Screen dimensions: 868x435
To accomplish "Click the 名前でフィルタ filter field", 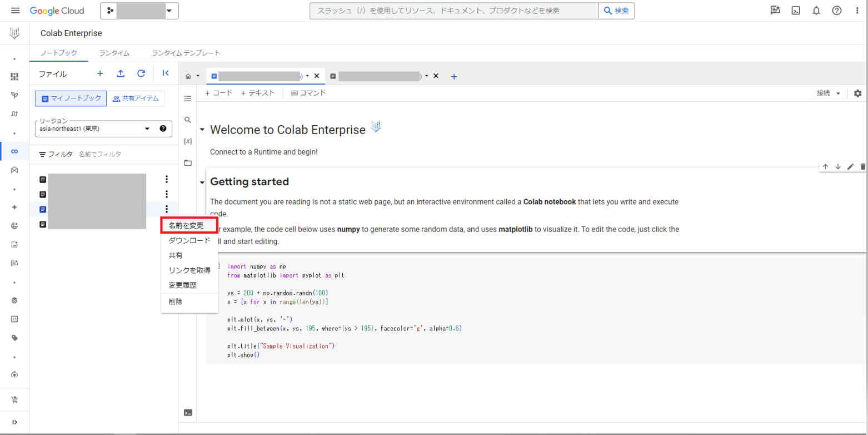I will coord(100,154).
